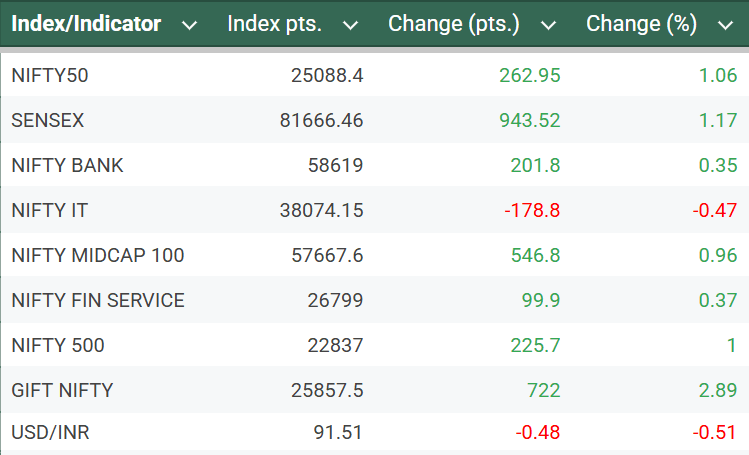Select the NIFTY MIDCAP 100 row

pos(98,255)
